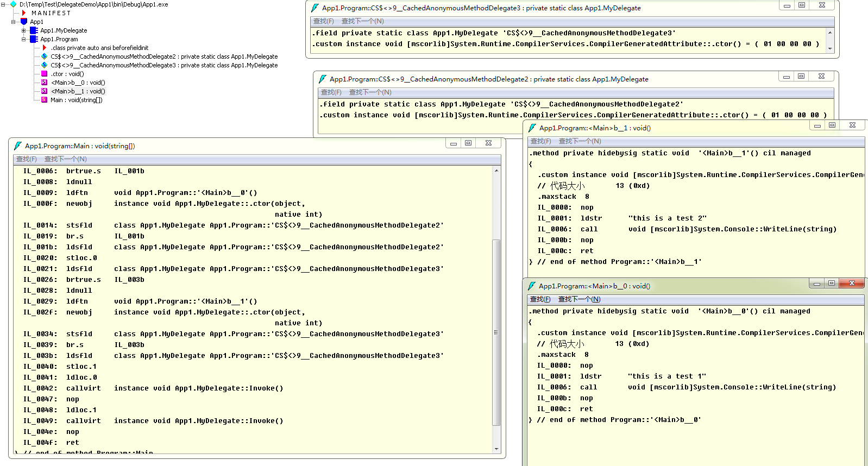Click line IL_0006 brtrue.s IL_001b
Image resolution: width=868 pixels, height=466 pixels.
84,171
